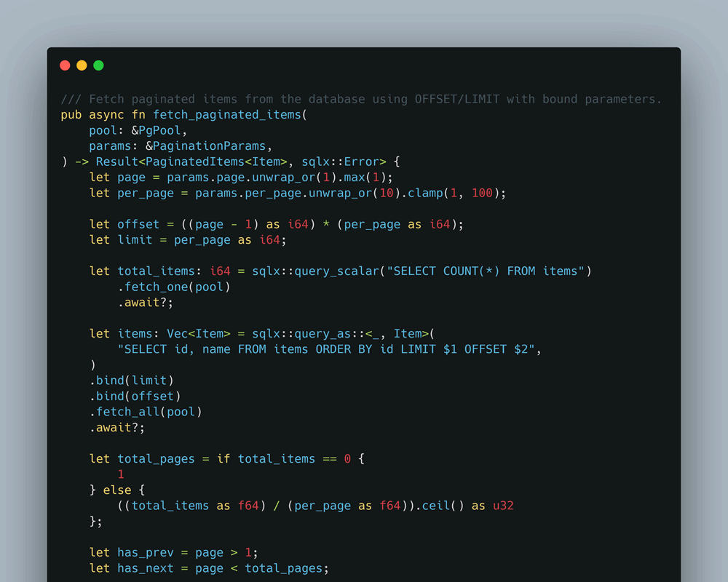
Task: Select the SELECT COUNT(*) query string
Action: click(x=490, y=271)
